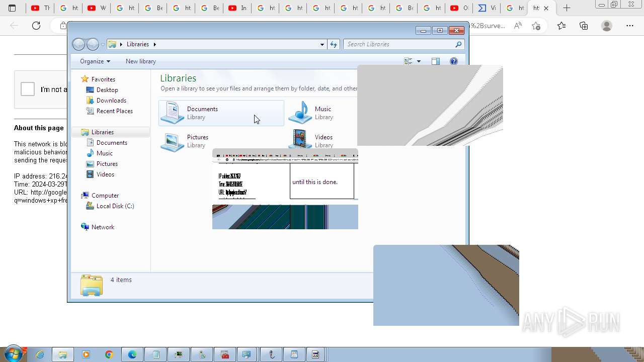Open the Organize menu

click(x=95, y=61)
